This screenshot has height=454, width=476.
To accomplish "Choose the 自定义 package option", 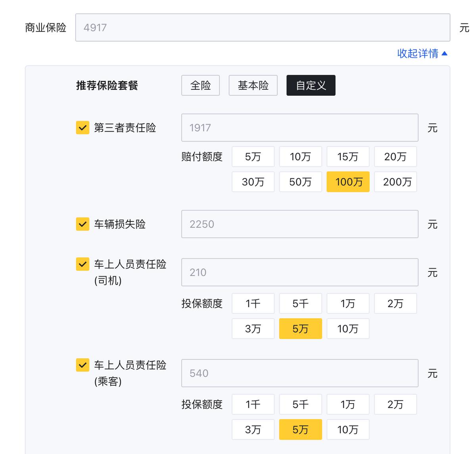I will (x=311, y=85).
